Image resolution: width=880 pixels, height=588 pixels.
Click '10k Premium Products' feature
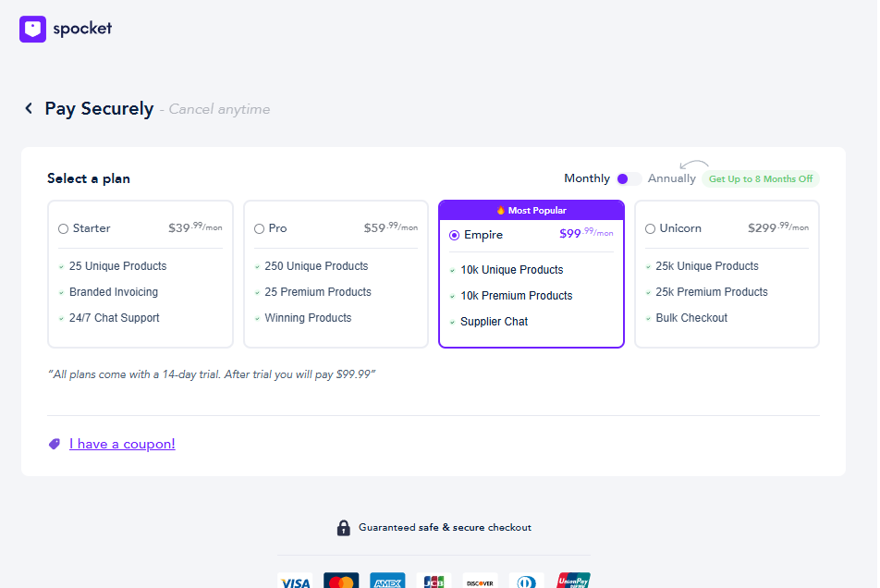(x=517, y=296)
